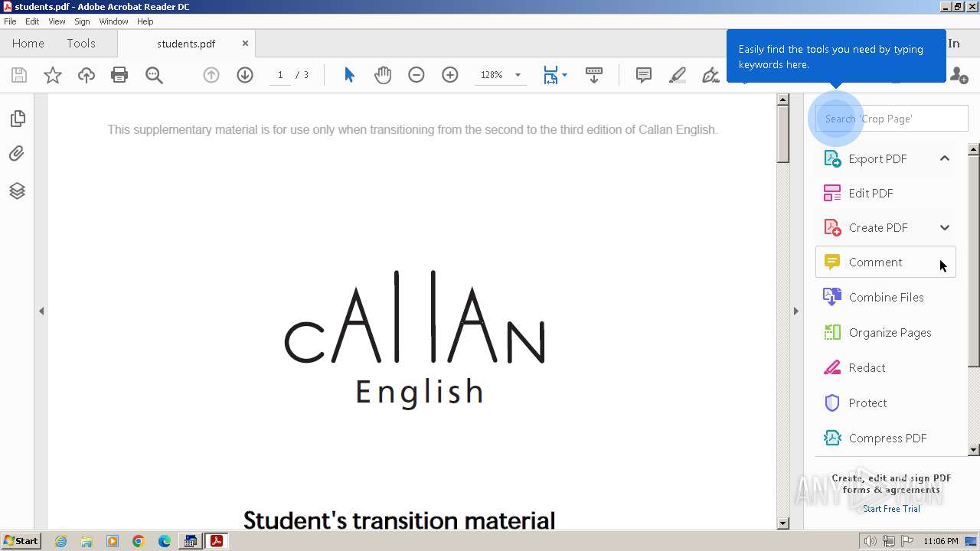980x551 pixels.
Task: Click the Start Free Trial link
Action: coord(891,509)
